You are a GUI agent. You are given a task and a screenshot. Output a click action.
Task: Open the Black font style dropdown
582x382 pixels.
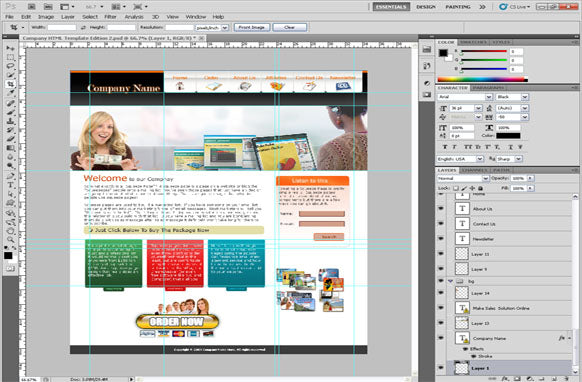(x=524, y=97)
